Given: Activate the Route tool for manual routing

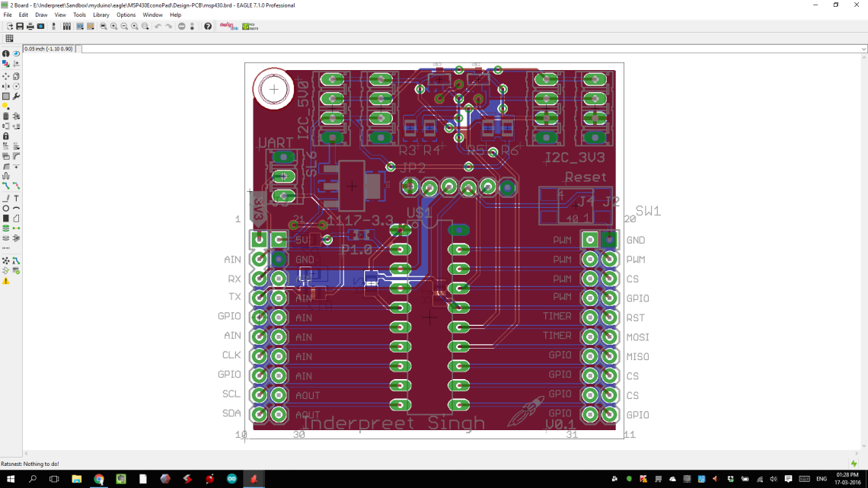Looking at the screenshot, I should [6, 187].
